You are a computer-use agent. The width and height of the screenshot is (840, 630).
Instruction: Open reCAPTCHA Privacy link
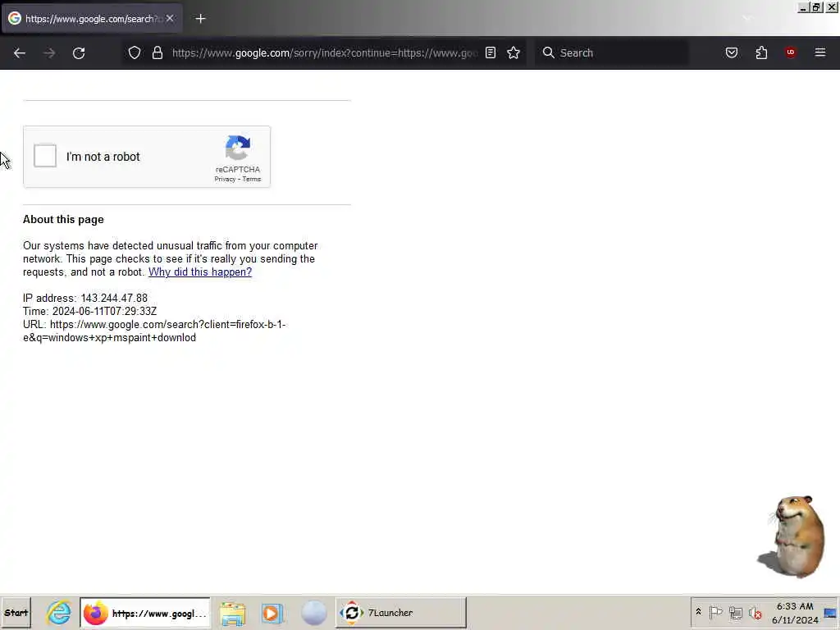click(x=225, y=179)
